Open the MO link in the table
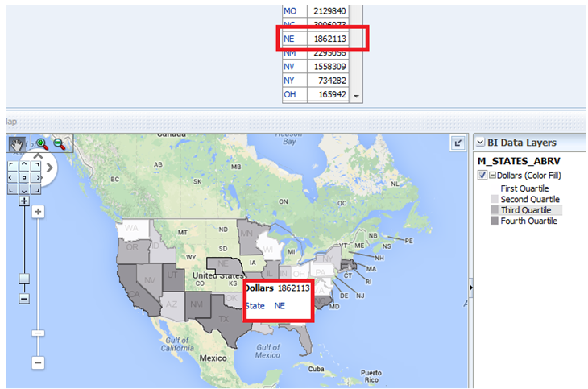This screenshot has height=389, width=588. pos(290,11)
